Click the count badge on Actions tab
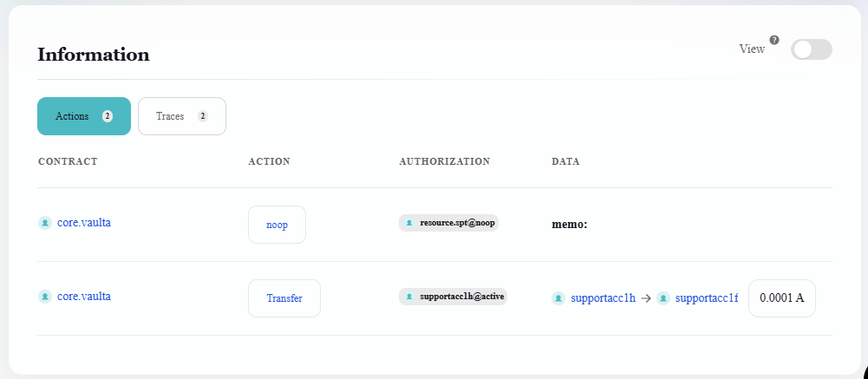 pyautogui.click(x=108, y=116)
